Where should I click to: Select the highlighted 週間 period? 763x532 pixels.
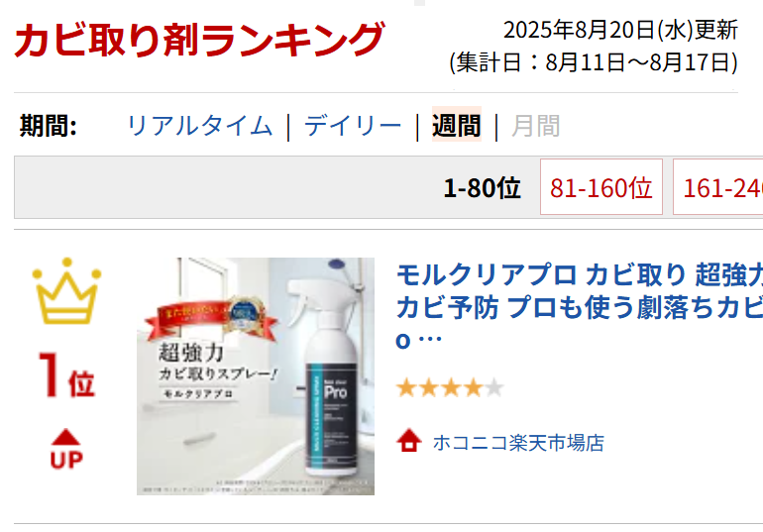pyautogui.click(x=457, y=126)
